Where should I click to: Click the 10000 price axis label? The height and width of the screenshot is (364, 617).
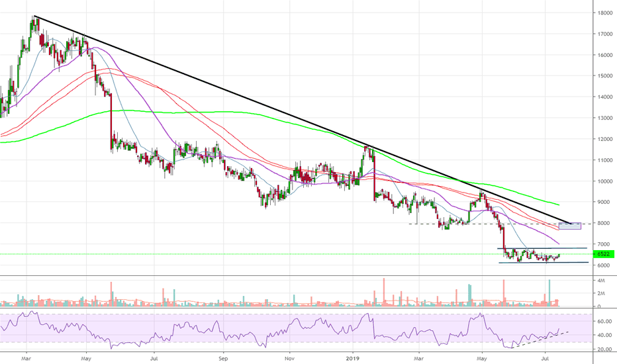pyautogui.click(x=605, y=181)
